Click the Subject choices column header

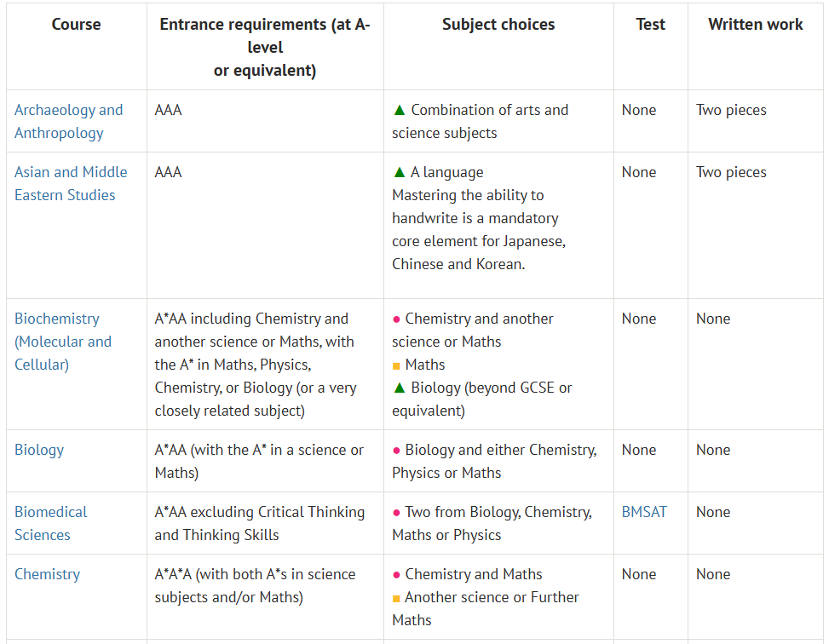coord(498,25)
